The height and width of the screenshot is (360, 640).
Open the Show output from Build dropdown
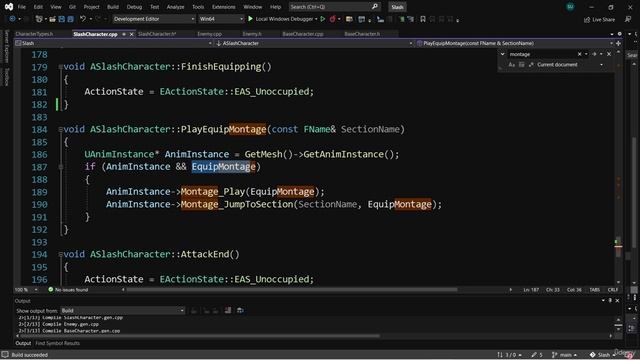point(122,311)
